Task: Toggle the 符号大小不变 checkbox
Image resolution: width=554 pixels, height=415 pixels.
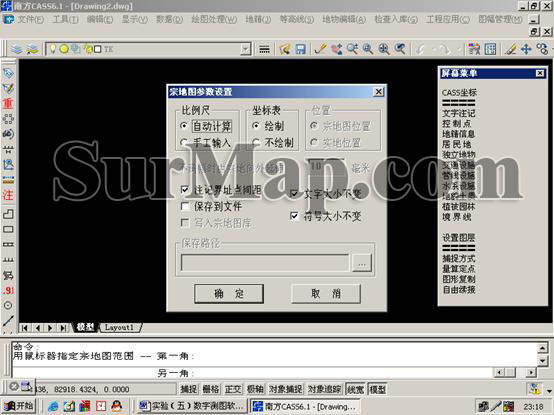Action: (294, 215)
